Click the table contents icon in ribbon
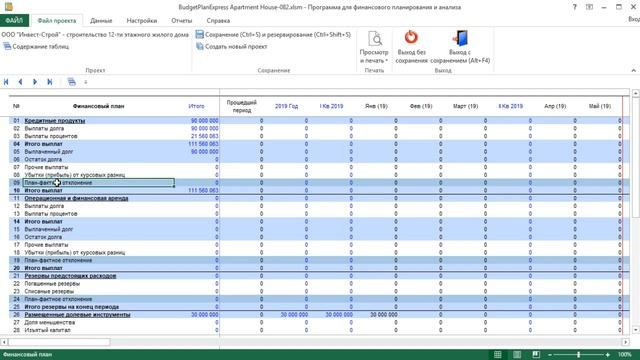This screenshot has width=640, height=360. (x=7, y=47)
